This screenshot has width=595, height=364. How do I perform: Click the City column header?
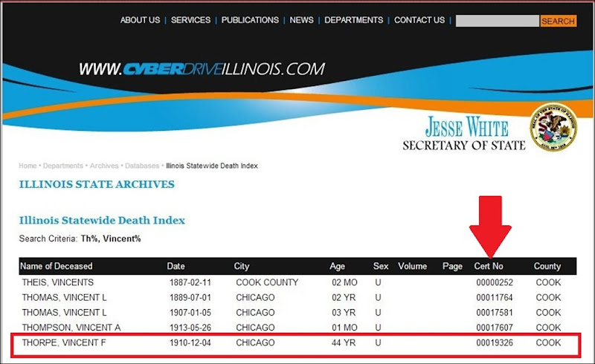[x=241, y=266]
